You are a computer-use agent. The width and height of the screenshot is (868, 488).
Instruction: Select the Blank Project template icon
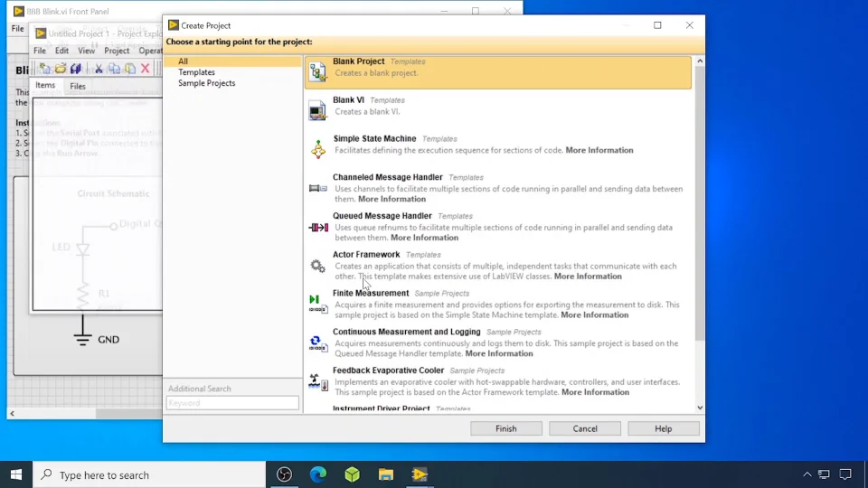[x=317, y=72]
